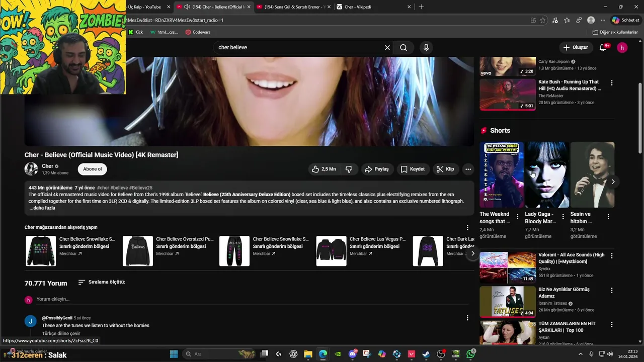Open File Explorer from the taskbar
The width and height of the screenshot is (644, 362).
coord(308,354)
